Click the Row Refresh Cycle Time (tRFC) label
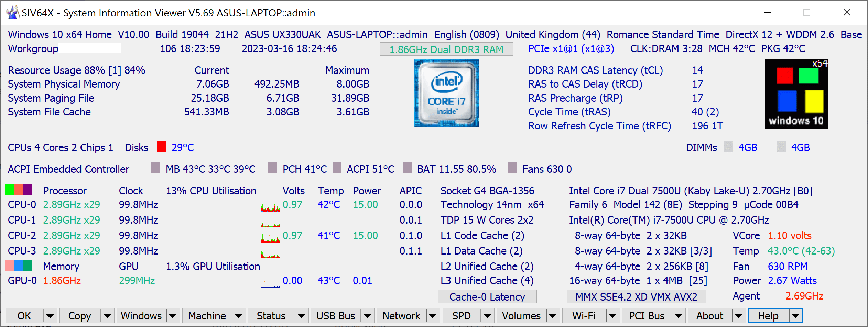 click(x=600, y=126)
